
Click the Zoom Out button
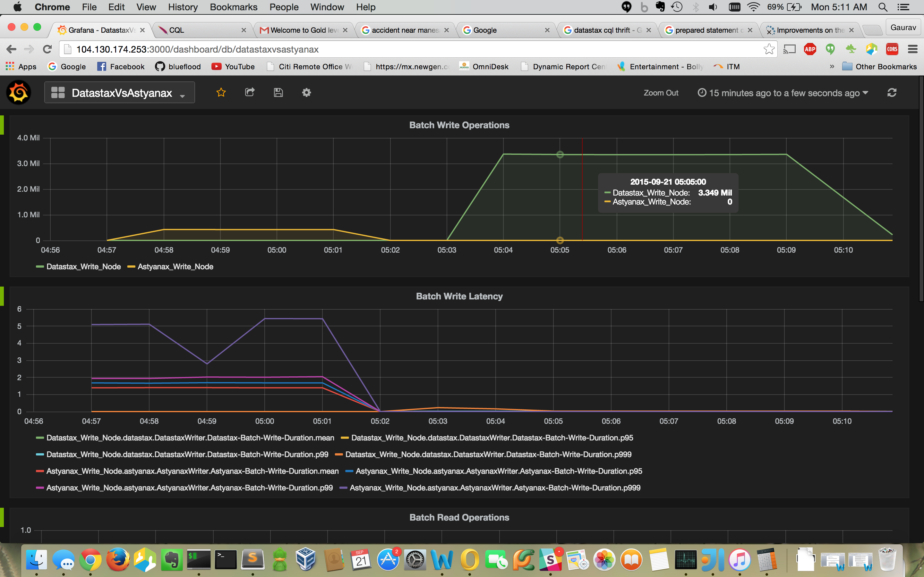[661, 93]
